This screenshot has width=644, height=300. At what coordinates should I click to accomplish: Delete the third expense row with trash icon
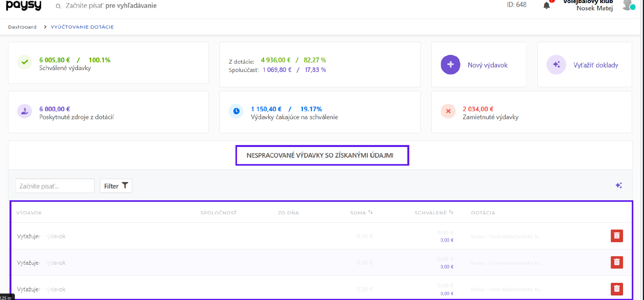coord(617,289)
